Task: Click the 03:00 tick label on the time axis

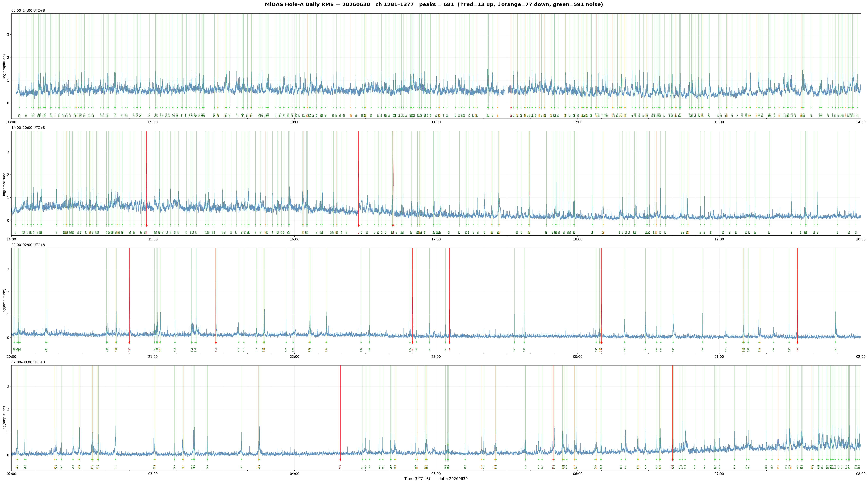Action: 153,474
